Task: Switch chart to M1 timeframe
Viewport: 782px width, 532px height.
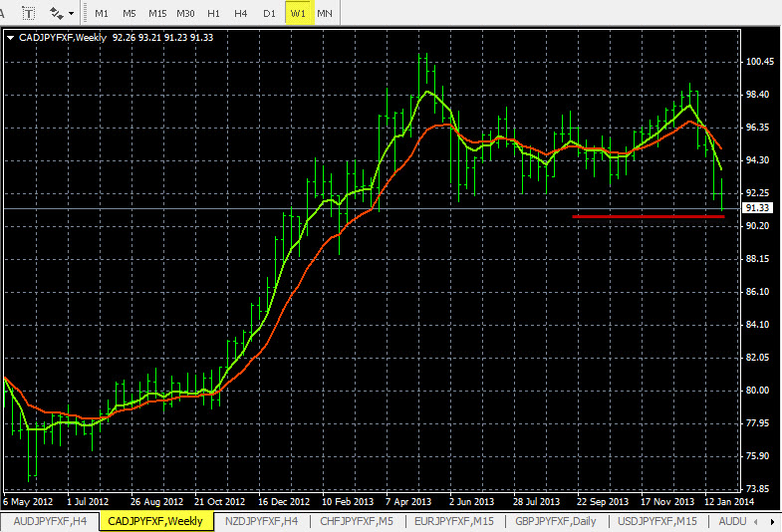Action: click(102, 14)
